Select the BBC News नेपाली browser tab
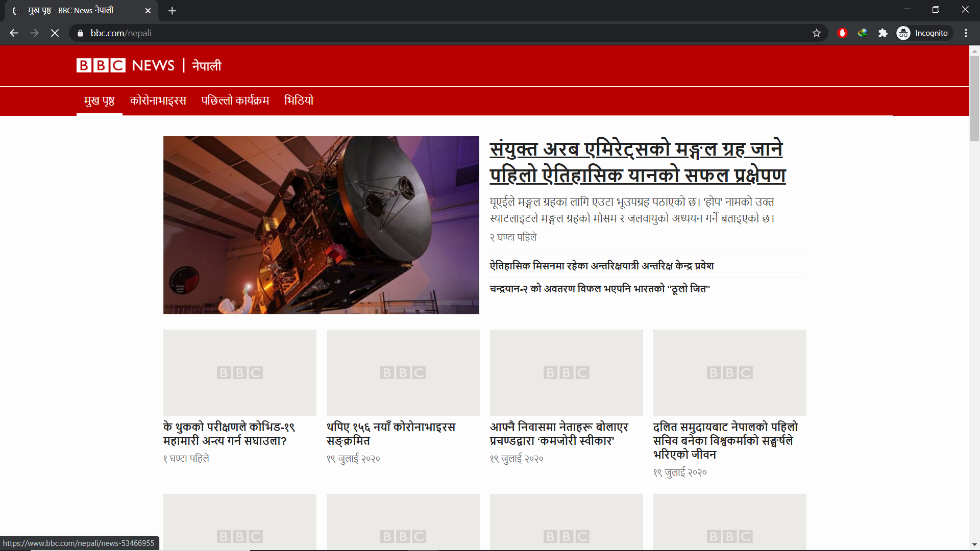This screenshot has width=980, height=551. [x=82, y=11]
